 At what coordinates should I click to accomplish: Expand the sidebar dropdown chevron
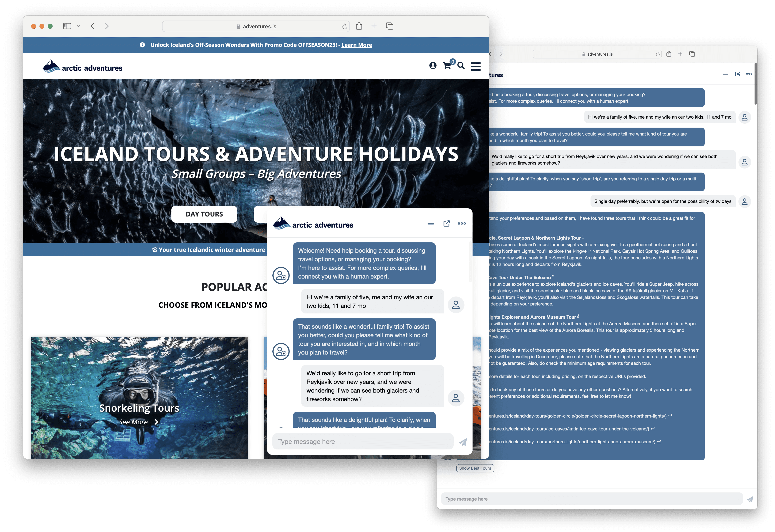click(x=78, y=26)
